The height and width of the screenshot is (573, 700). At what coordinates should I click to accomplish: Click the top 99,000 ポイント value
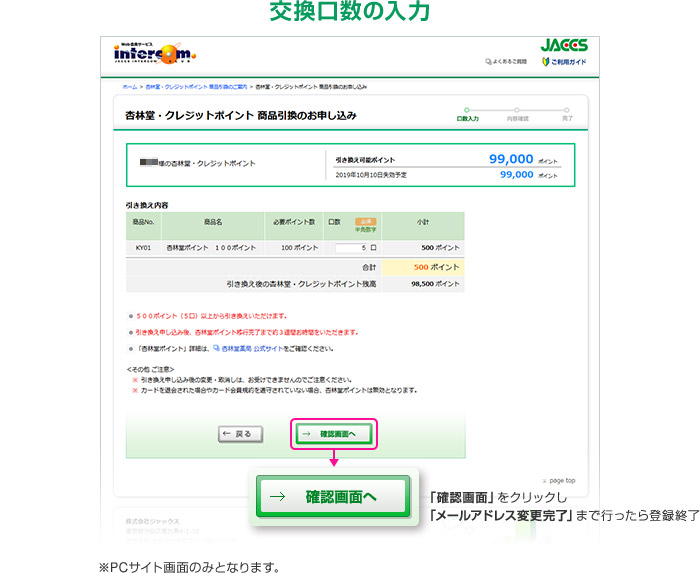[523, 159]
